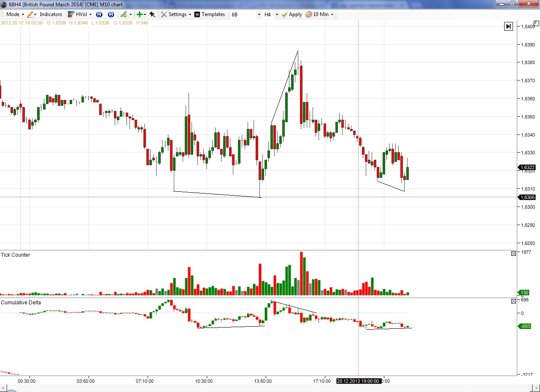The image size is (540, 392).
Task: Click the Settings wrench icon
Action: pos(164,14)
